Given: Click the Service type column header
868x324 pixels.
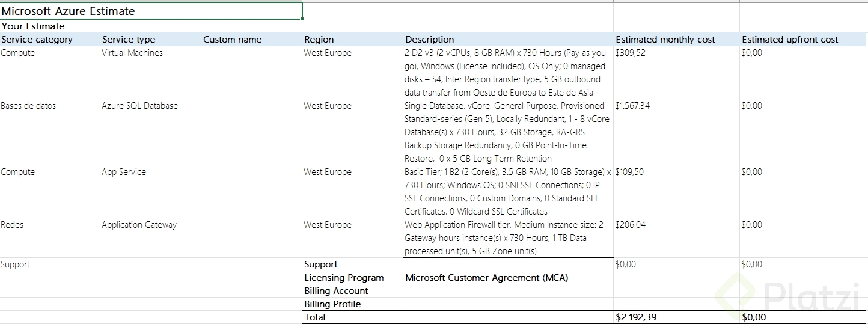Looking at the screenshot, I should (x=129, y=40).
